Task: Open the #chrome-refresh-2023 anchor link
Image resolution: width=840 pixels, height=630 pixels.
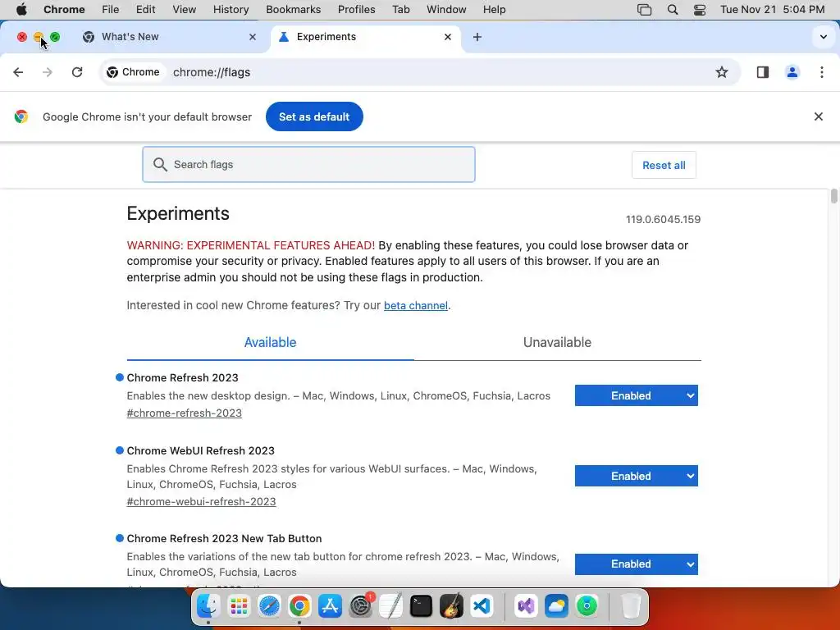Action: click(x=185, y=413)
